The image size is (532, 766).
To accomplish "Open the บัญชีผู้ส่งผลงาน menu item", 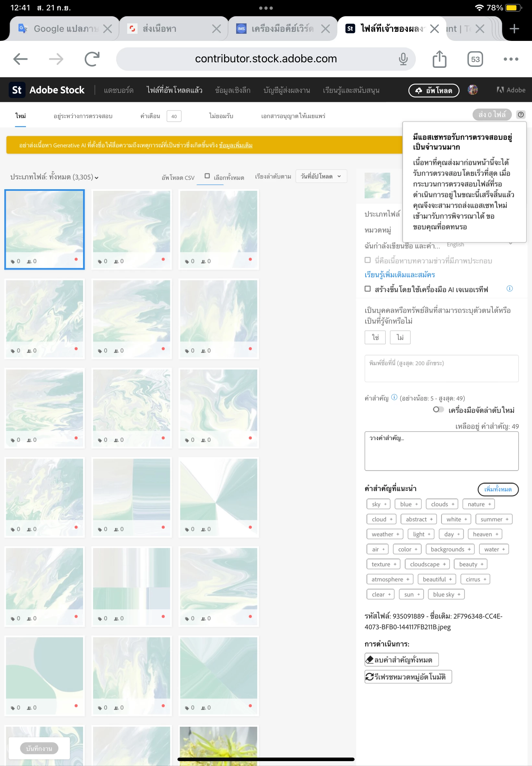I will 287,90.
